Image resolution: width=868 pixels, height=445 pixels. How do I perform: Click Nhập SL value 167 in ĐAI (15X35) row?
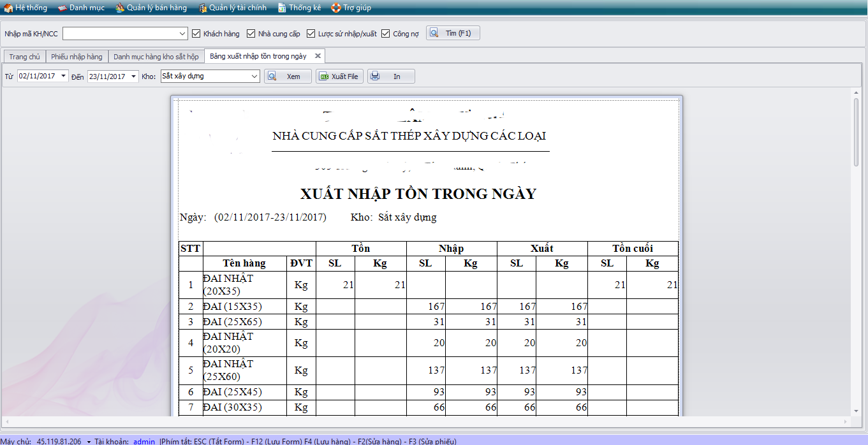(x=436, y=307)
